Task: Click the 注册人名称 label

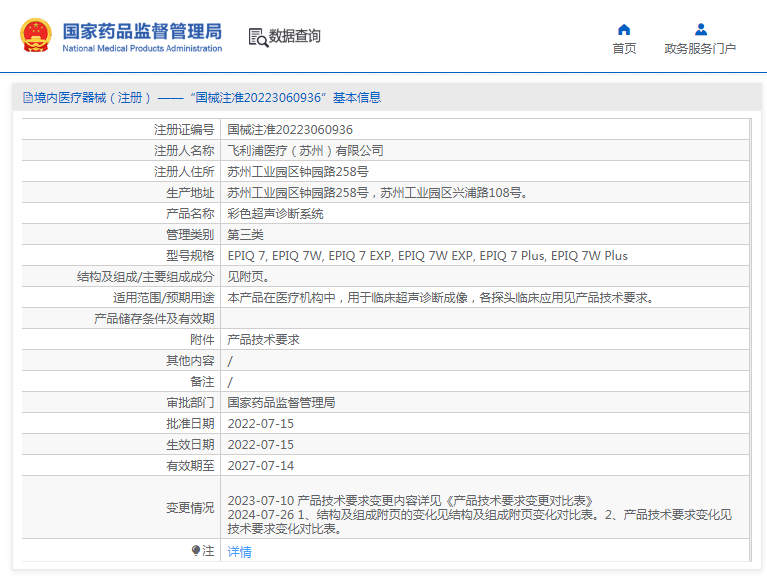Action: point(184,151)
